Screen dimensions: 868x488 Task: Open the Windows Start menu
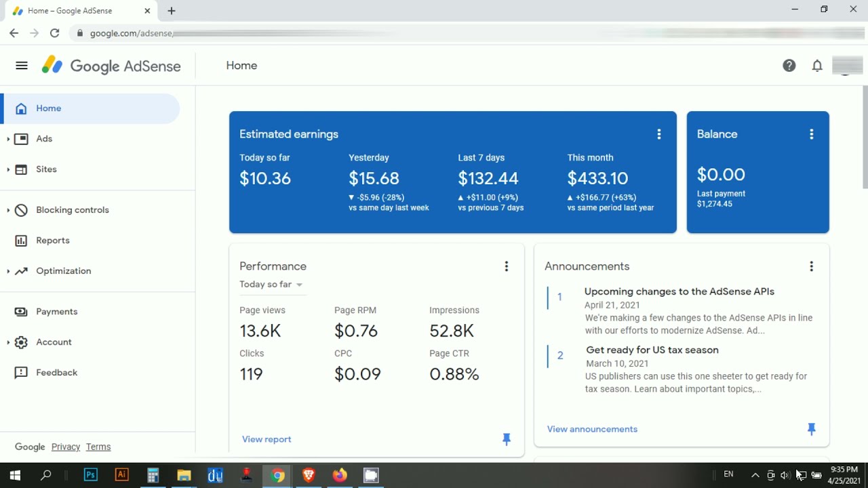(x=15, y=475)
